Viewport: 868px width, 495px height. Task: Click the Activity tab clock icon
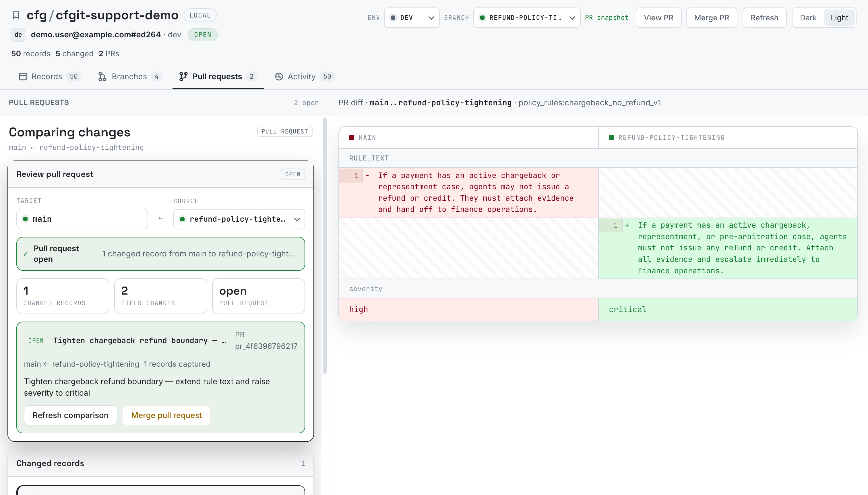click(279, 76)
